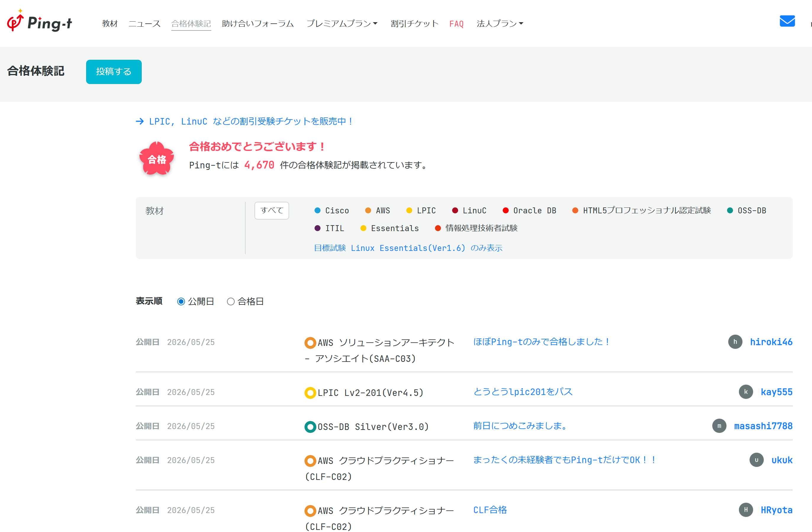Click the 4,670 posts count
Screen dimensions: 812x532
coord(259,165)
